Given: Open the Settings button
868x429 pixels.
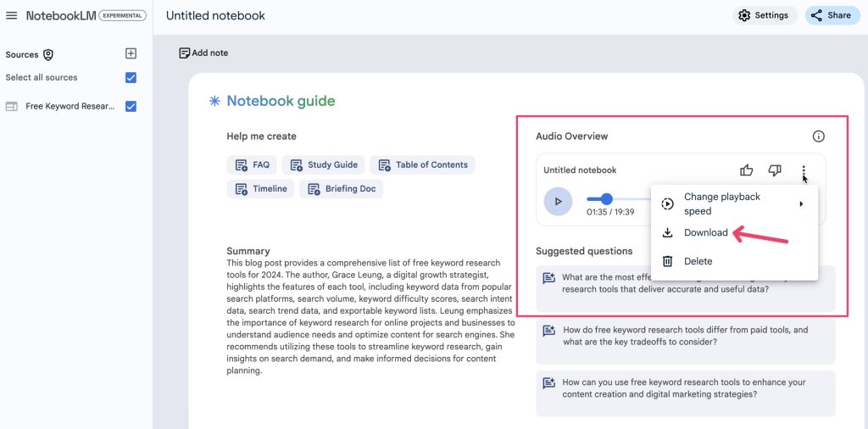Looking at the screenshot, I should [x=764, y=15].
